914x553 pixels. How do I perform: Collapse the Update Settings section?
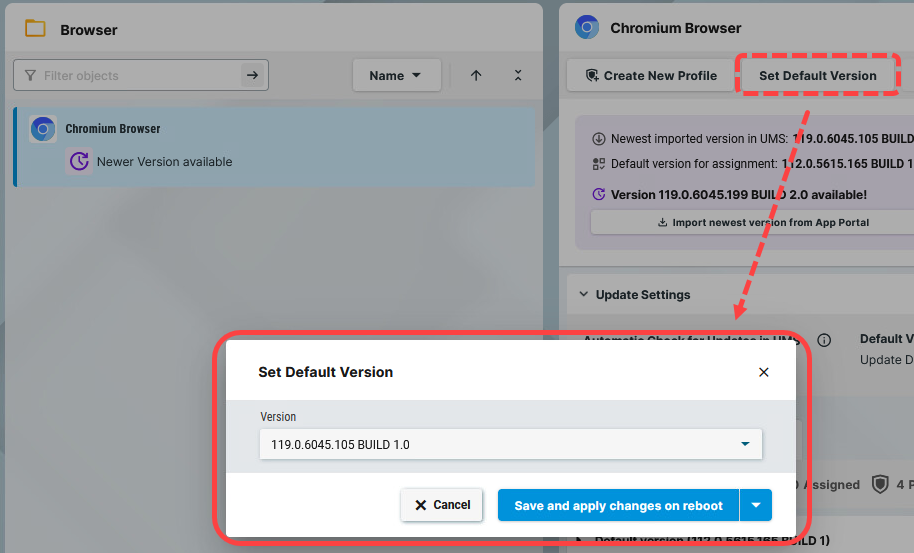click(x=584, y=295)
